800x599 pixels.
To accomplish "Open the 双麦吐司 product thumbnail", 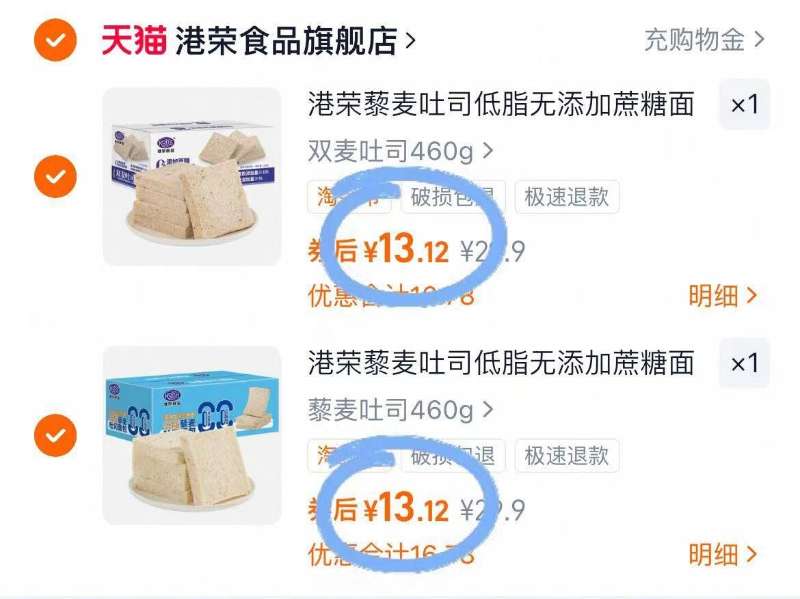I will click(x=192, y=177).
